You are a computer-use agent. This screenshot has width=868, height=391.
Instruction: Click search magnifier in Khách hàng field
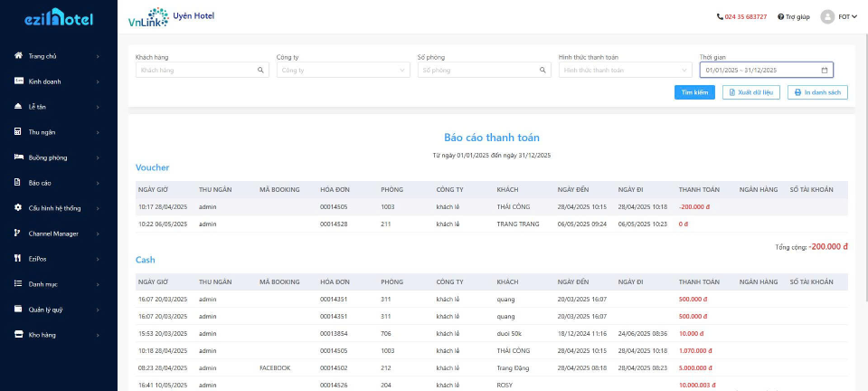click(260, 71)
